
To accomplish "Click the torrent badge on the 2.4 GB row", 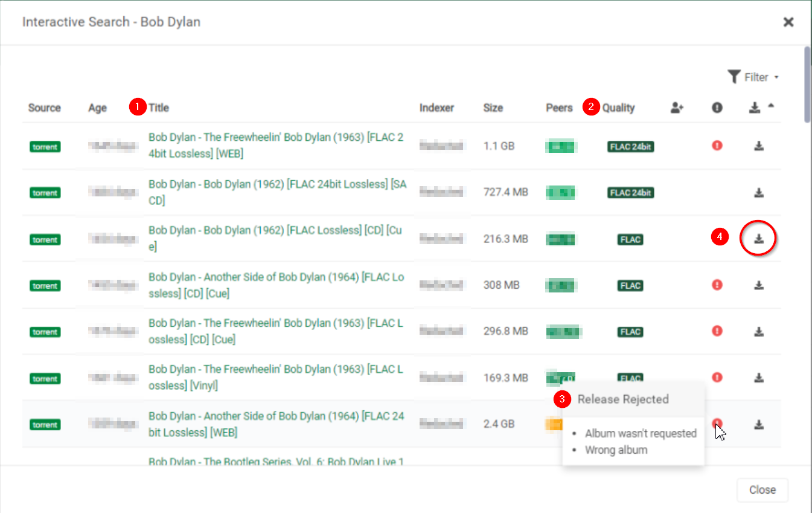I will pos(45,425).
